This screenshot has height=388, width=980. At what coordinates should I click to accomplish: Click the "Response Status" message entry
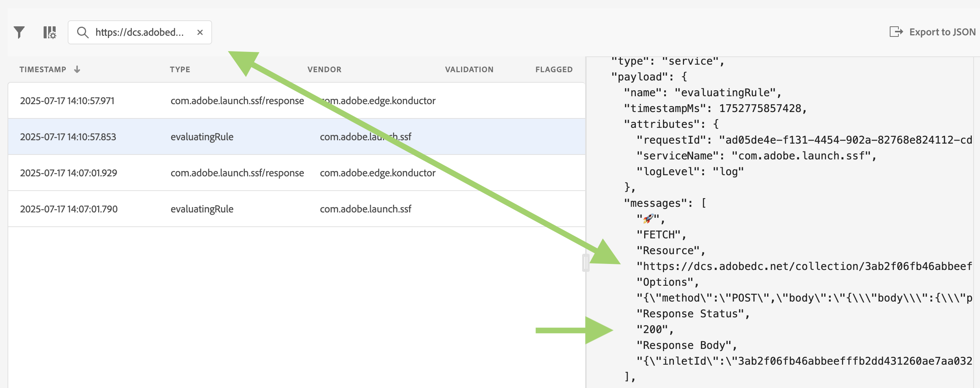pos(693,314)
